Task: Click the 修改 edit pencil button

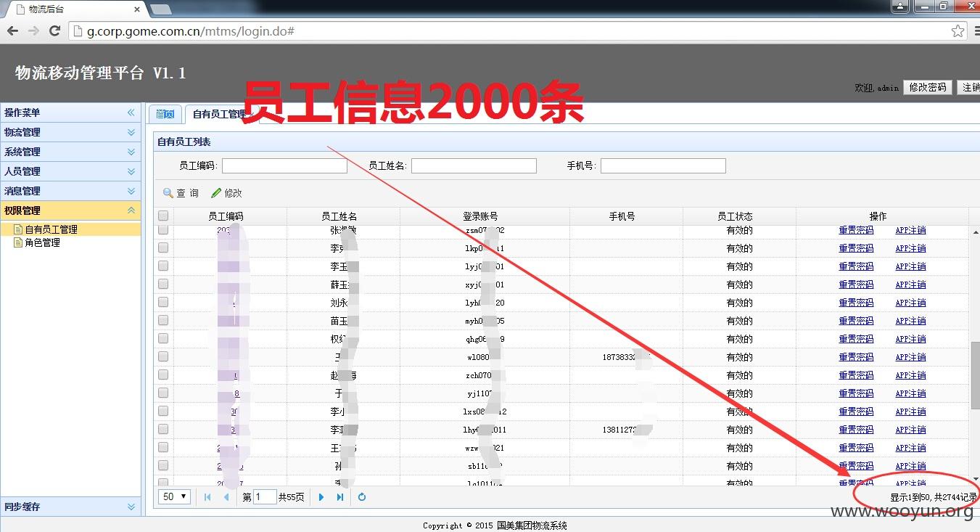Action: point(227,193)
